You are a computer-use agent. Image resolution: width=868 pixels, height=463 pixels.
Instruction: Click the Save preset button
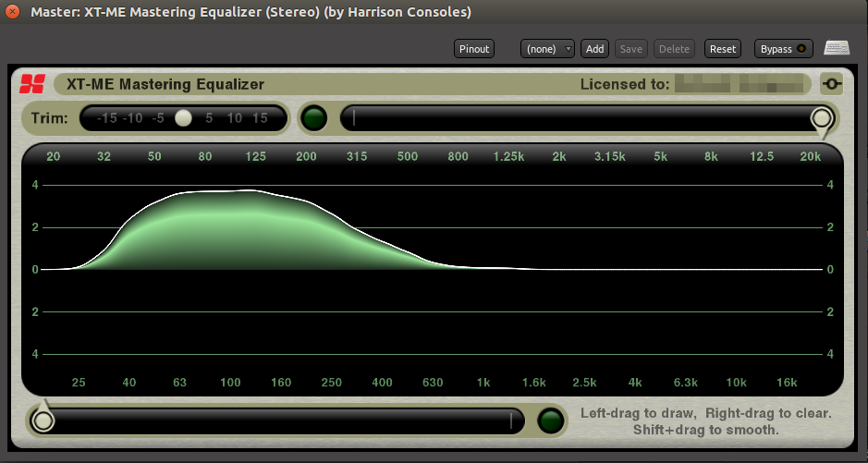[631, 49]
